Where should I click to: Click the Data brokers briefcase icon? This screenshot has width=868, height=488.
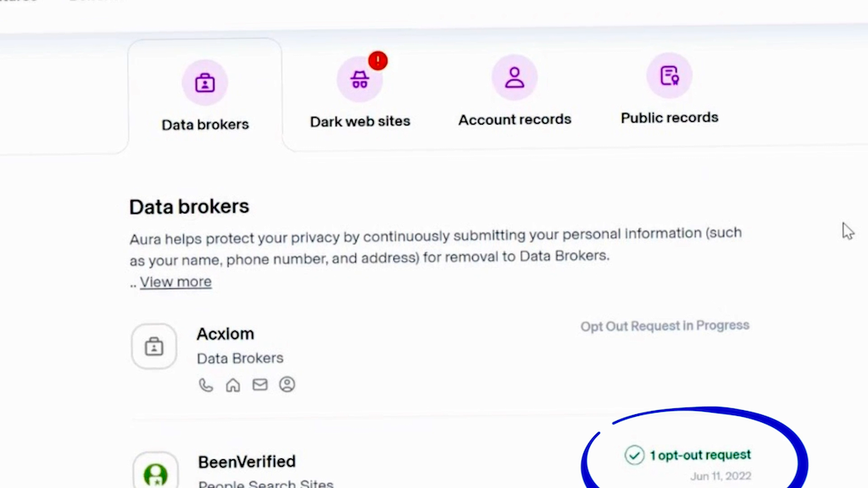pyautogui.click(x=204, y=83)
